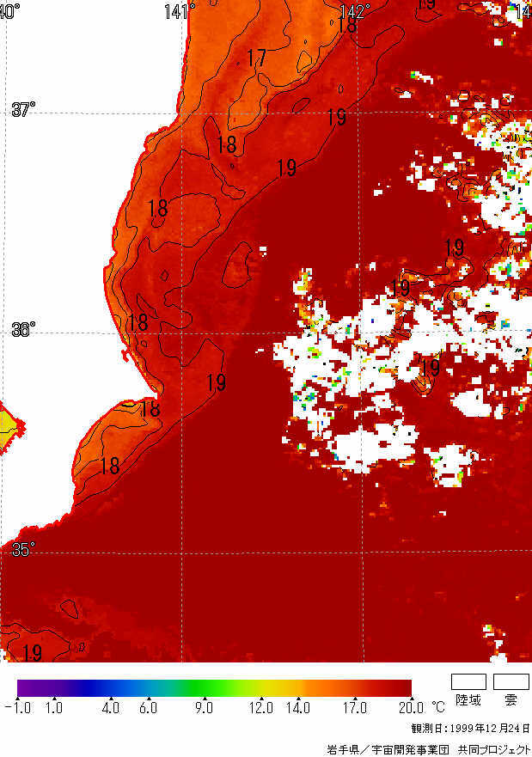Click the "142°" longitude label
The image size is (532, 757).
pos(355,11)
